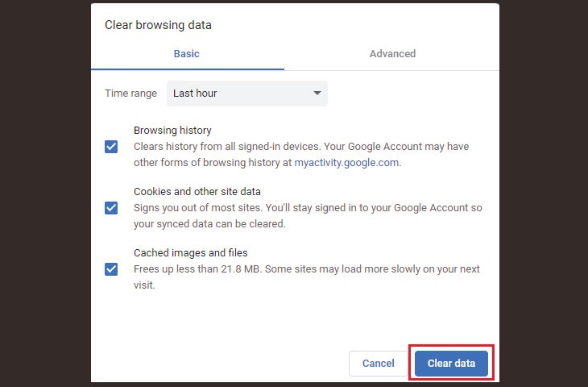588x387 pixels.
Task: Click the Clear data button
Action: (x=451, y=364)
